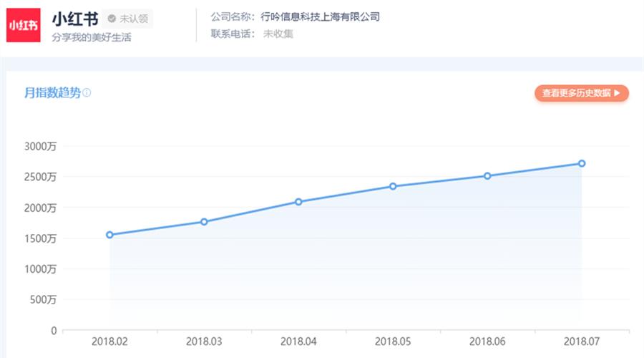Click 联系电话 未收集 text
Viewport: 644px width, 358px height.
[x=252, y=34]
